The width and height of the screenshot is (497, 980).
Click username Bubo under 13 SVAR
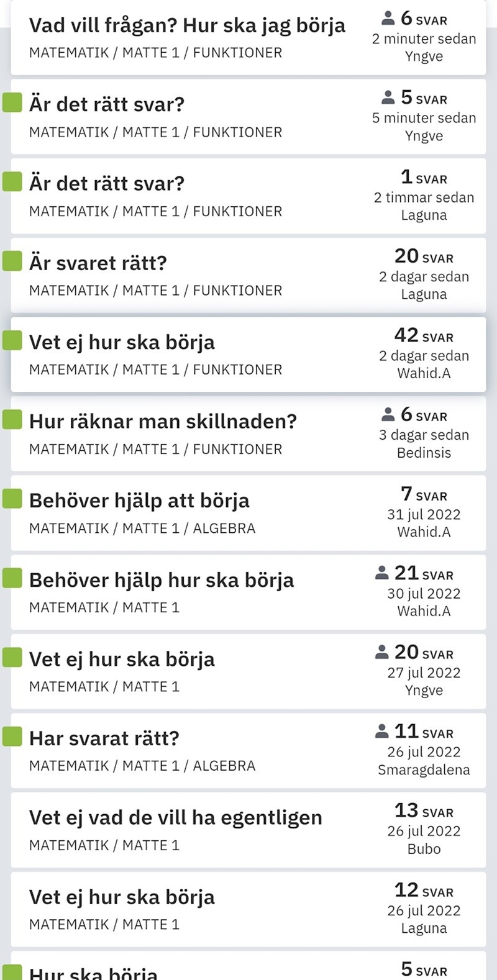[424, 849]
